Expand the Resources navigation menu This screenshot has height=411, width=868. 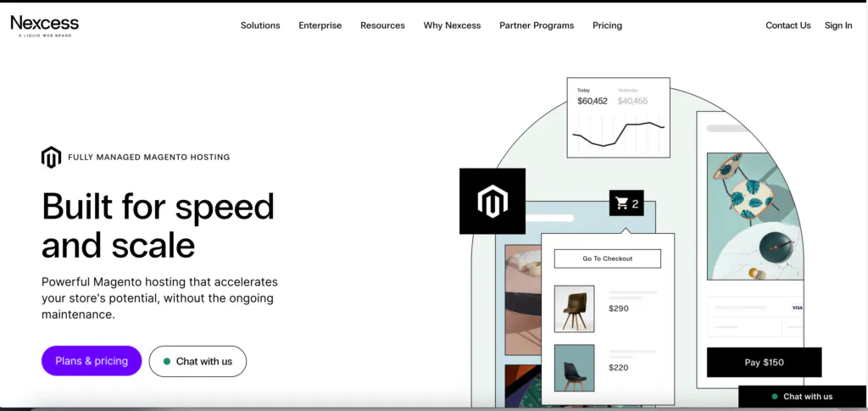click(x=382, y=25)
